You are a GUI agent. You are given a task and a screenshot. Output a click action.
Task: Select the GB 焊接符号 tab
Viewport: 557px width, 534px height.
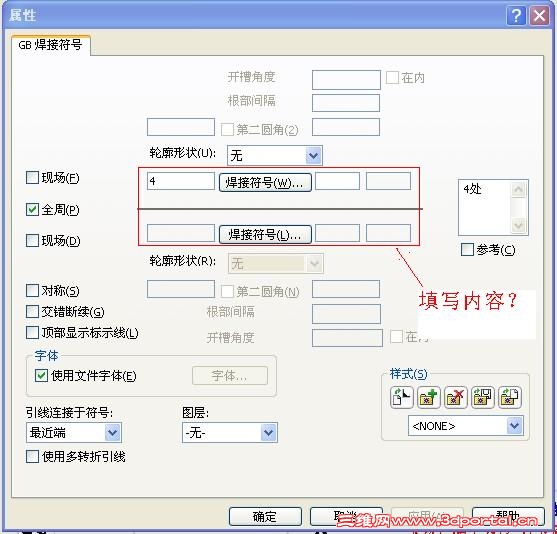coord(50,45)
